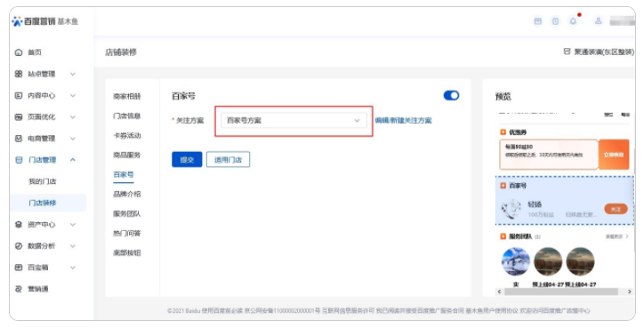The image size is (644, 328).
Task: Select 我的门店 submenu item
Action: [x=43, y=181]
